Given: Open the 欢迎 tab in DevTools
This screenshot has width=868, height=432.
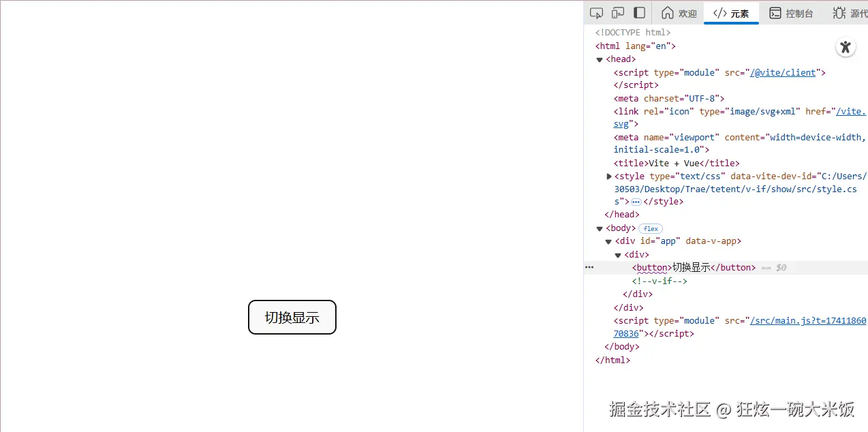Looking at the screenshot, I should click(x=679, y=13).
